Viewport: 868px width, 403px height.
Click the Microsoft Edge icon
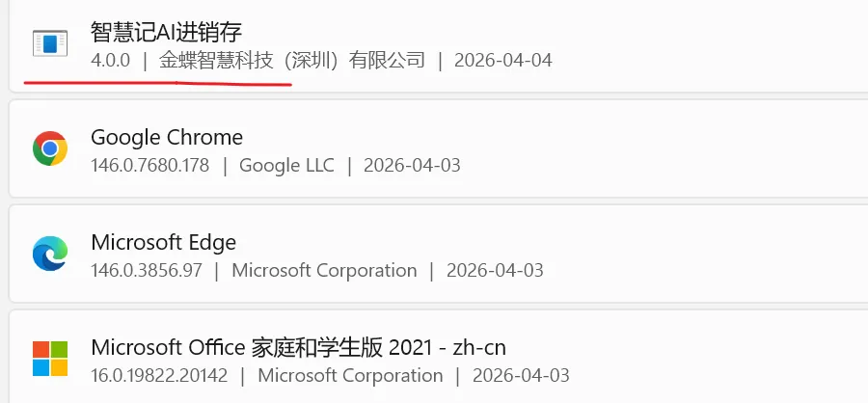pyautogui.click(x=49, y=254)
